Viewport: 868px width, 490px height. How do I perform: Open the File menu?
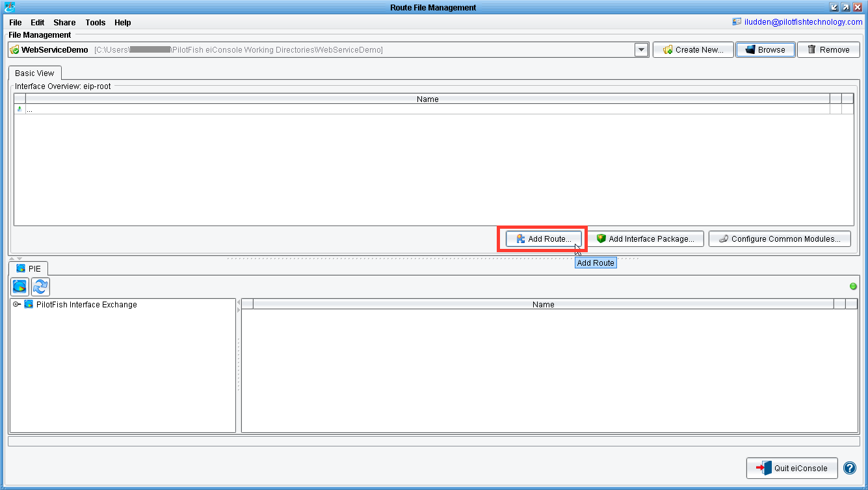click(16, 22)
